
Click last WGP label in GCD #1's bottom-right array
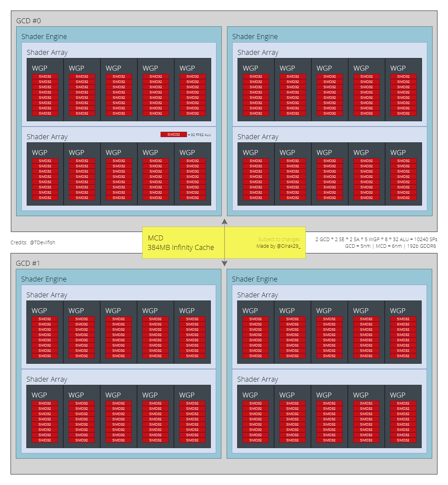click(397, 395)
